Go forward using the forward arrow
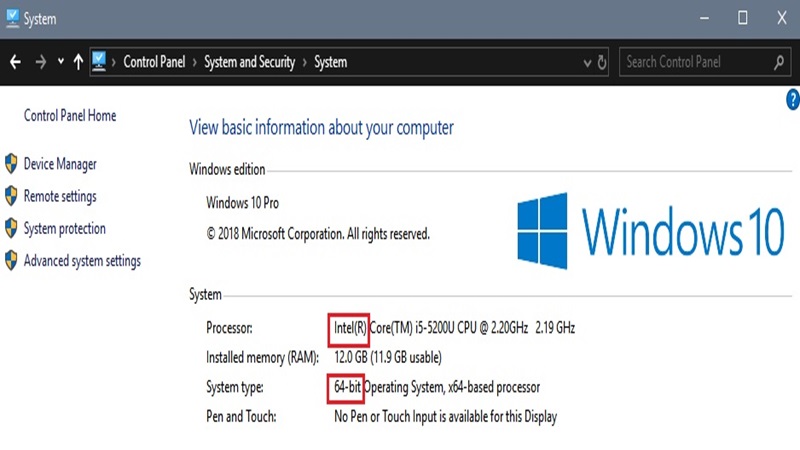The width and height of the screenshot is (800, 450). point(41,62)
